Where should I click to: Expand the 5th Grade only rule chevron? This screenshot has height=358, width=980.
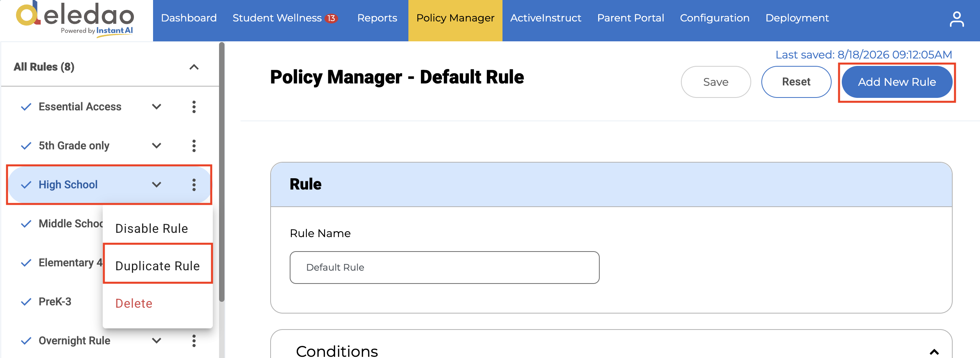(x=157, y=145)
